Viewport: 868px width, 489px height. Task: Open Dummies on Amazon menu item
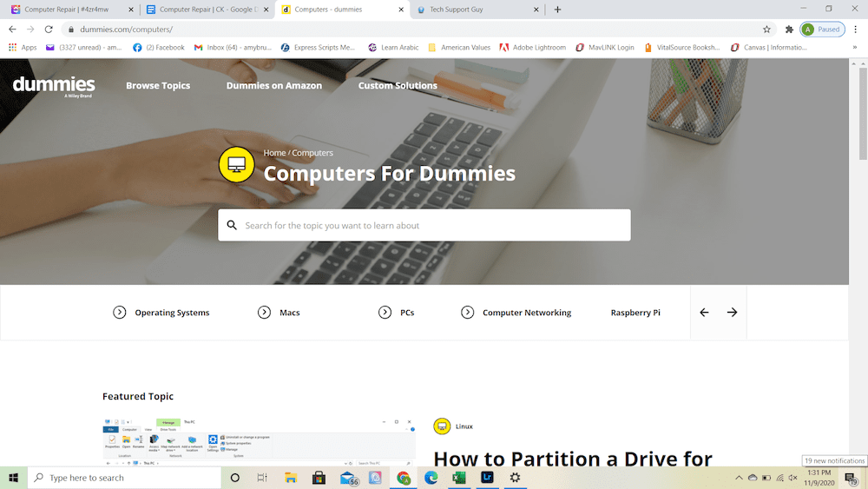pyautogui.click(x=274, y=85)
